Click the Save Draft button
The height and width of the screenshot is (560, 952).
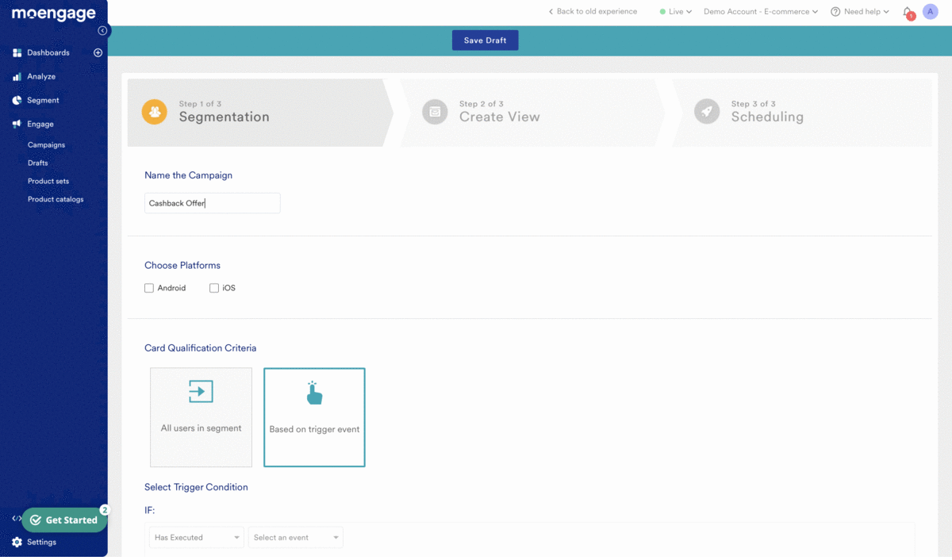pos(486,40)
